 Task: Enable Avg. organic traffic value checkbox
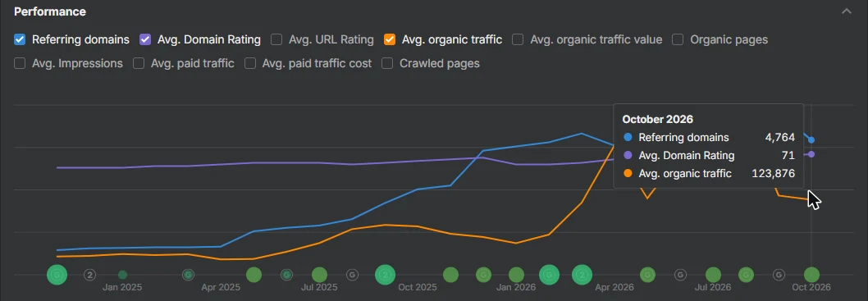click(518, 39)
